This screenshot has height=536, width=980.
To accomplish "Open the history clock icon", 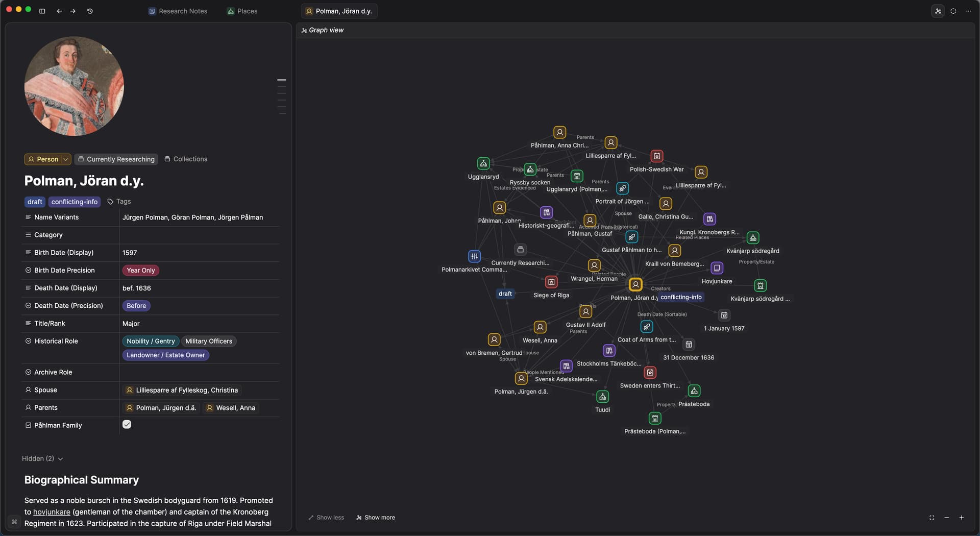I will click(90, 11).
